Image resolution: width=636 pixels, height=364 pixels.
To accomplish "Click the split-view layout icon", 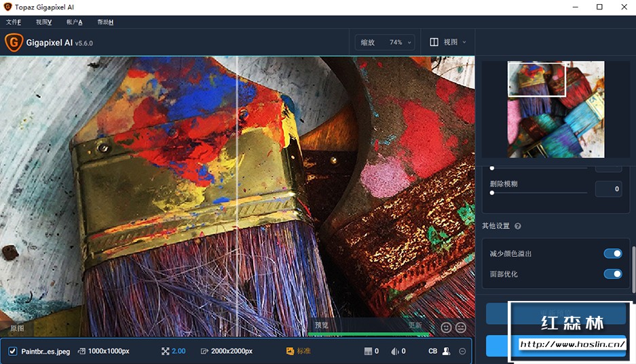I will (x=434, y=42).
